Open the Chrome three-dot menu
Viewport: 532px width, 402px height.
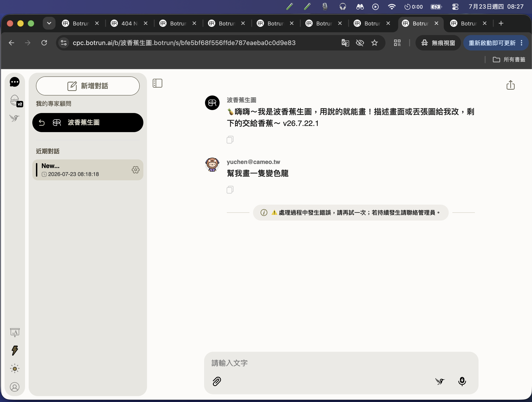521,43
